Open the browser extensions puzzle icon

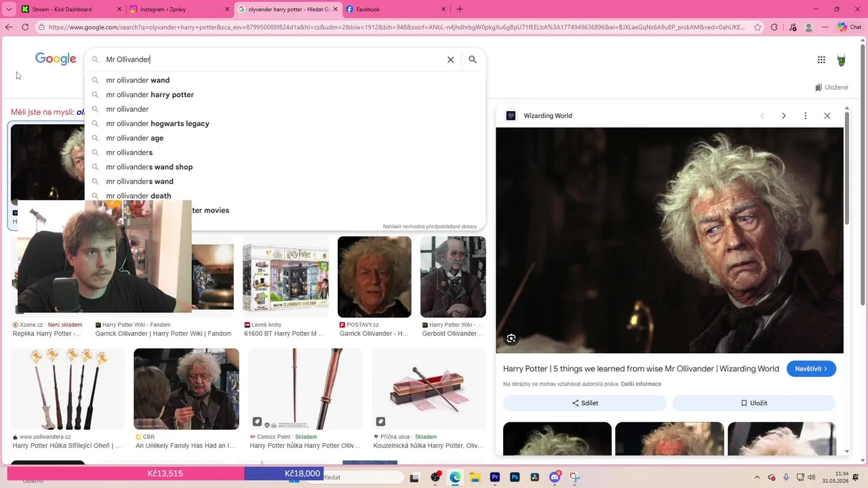tap(774, 27)
